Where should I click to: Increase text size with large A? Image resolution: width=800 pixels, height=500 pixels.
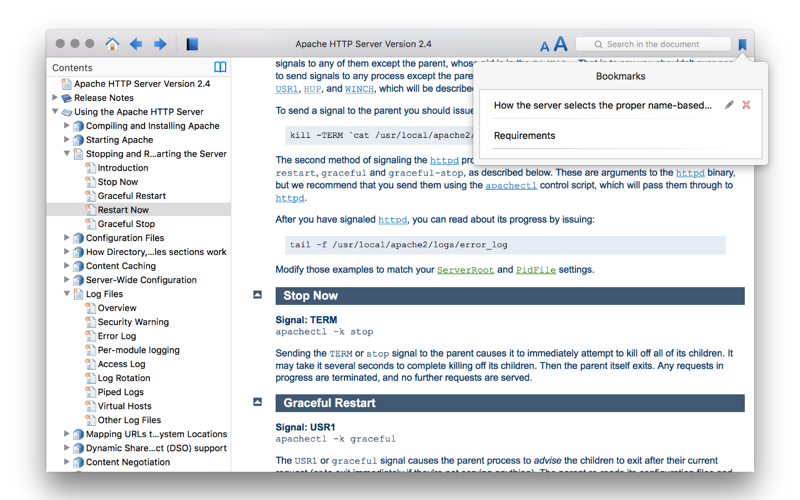point(561,44)
